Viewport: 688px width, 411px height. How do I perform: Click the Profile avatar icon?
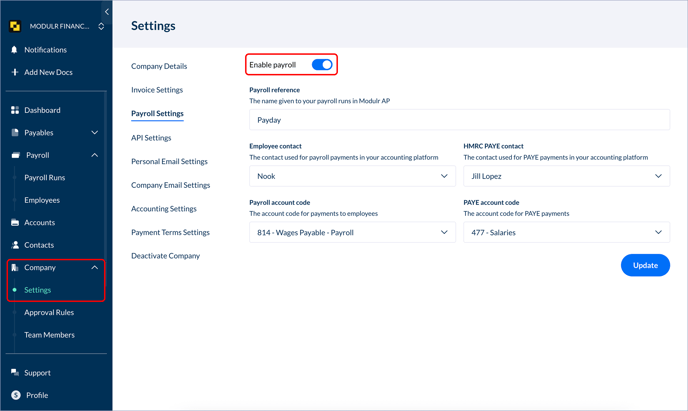click(15, 395)
